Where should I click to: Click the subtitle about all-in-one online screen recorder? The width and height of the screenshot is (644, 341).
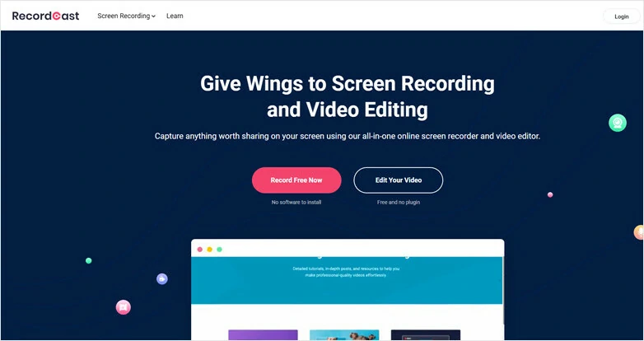pyautogui.click(x=348, y=136)
